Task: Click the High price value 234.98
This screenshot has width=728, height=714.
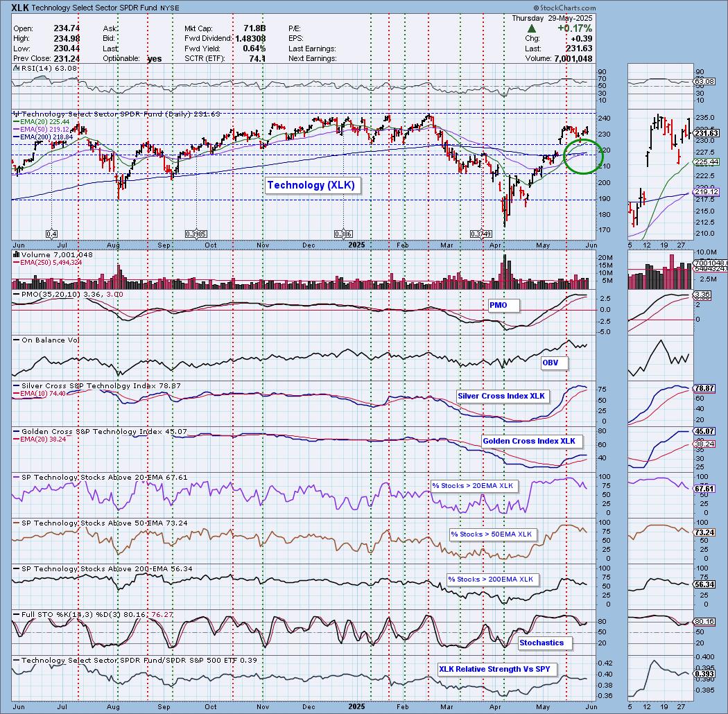Action: [67, 39]
